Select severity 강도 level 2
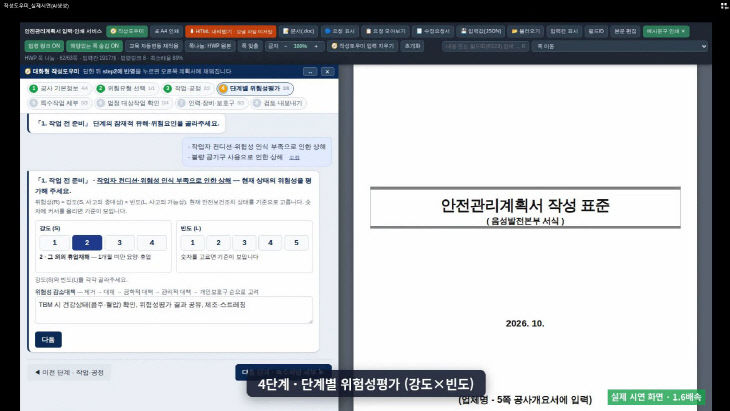Viewport: 730px width, 411px height. point(87,243)
